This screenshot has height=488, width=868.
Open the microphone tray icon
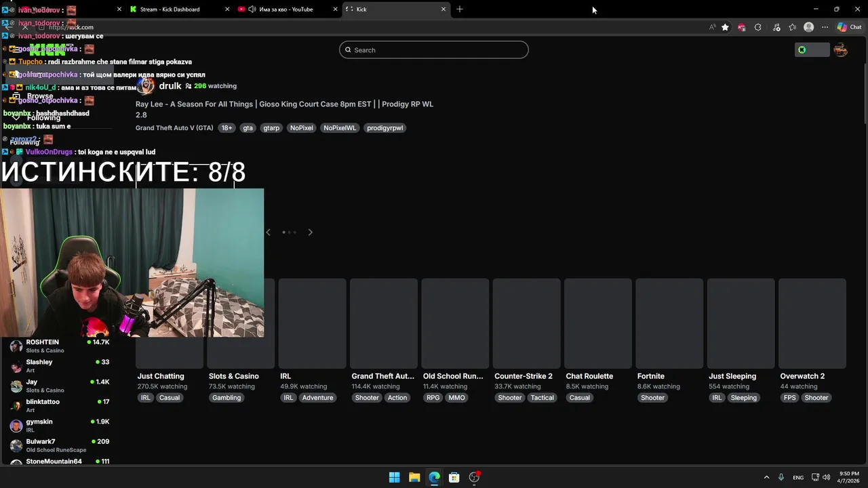coord(781,477)
